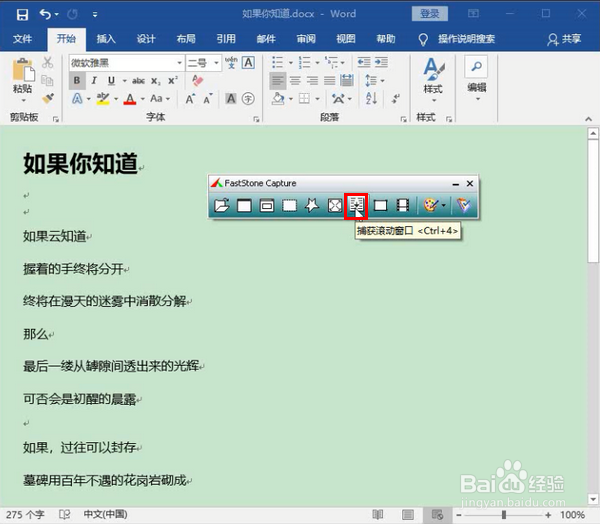The image size is (600, 524).
Task: Open the 字体 font dialog launcher
Action: (x=256, y=120)
